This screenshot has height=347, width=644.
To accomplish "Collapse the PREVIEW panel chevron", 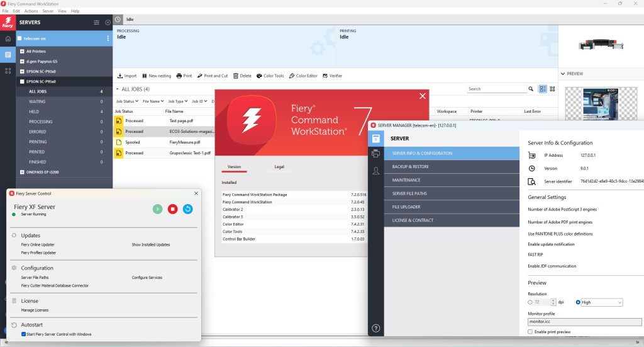I will [563, 74].
